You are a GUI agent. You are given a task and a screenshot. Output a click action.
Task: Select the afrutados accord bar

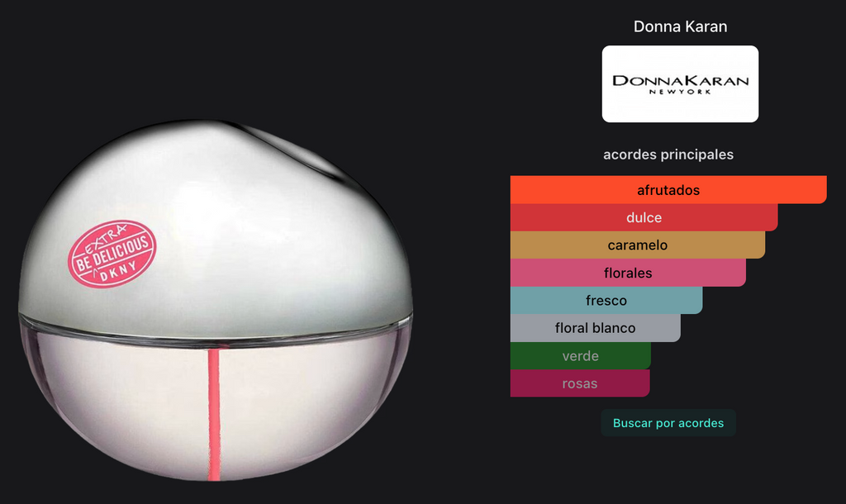668,190
